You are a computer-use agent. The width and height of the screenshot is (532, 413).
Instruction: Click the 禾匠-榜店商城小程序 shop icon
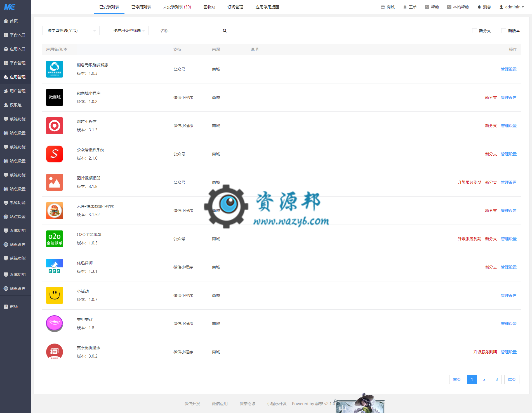point(55,211)
